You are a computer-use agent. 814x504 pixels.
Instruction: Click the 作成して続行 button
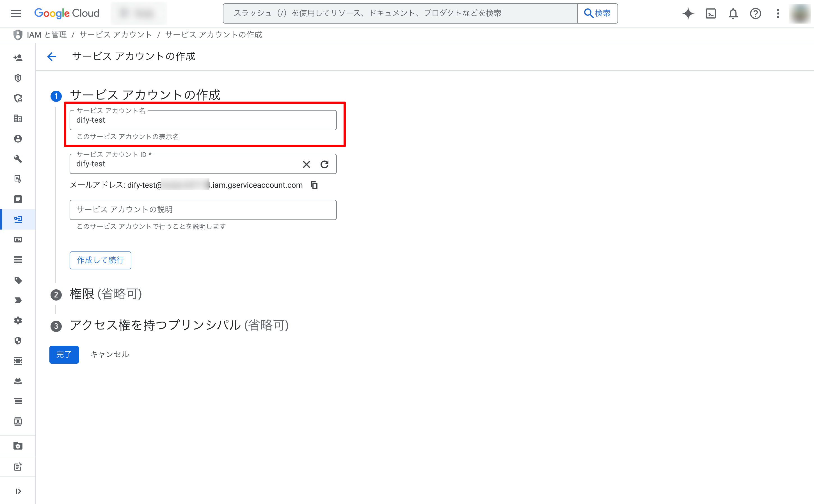coord(100,260)
